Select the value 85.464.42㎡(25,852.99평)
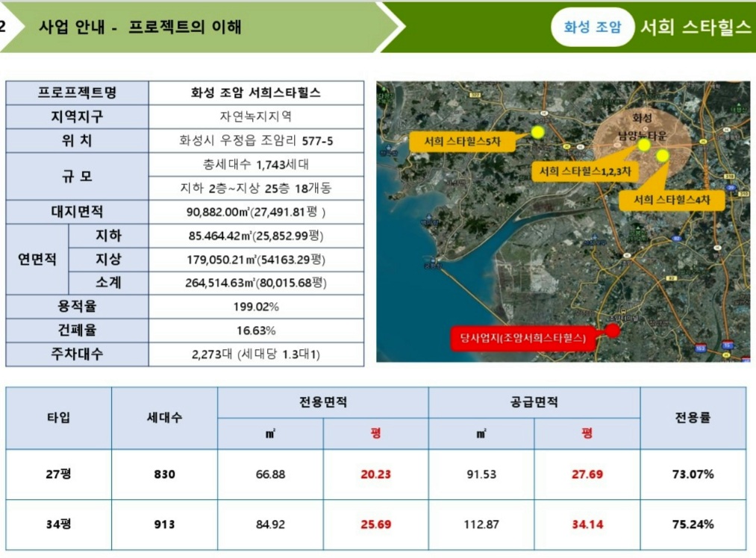756x558 pixels. (255, 236)
